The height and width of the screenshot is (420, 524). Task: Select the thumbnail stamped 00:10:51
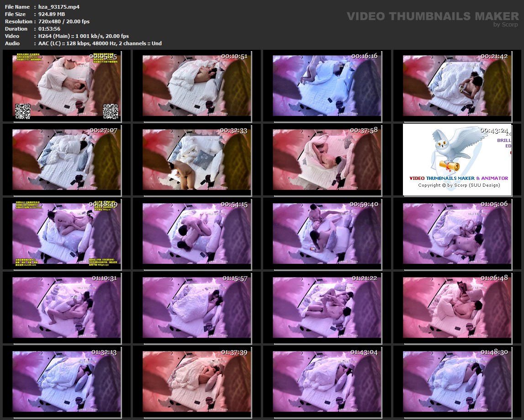point(197,85)
